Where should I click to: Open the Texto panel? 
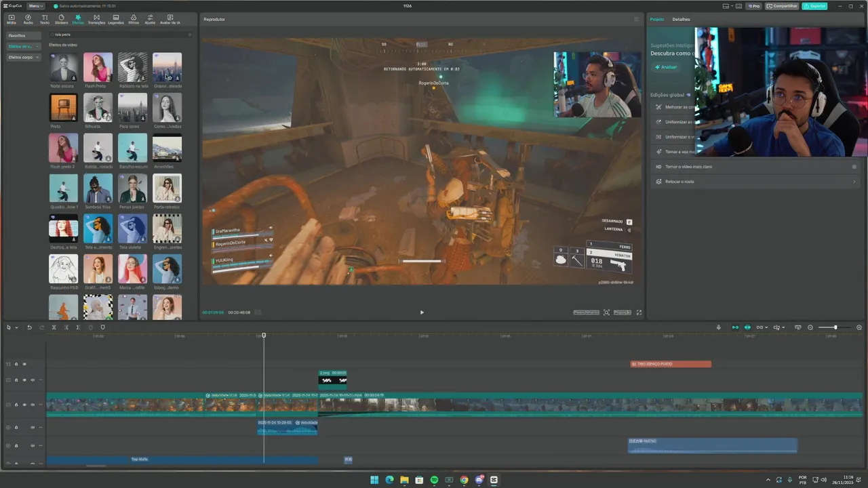coord(45,19)
